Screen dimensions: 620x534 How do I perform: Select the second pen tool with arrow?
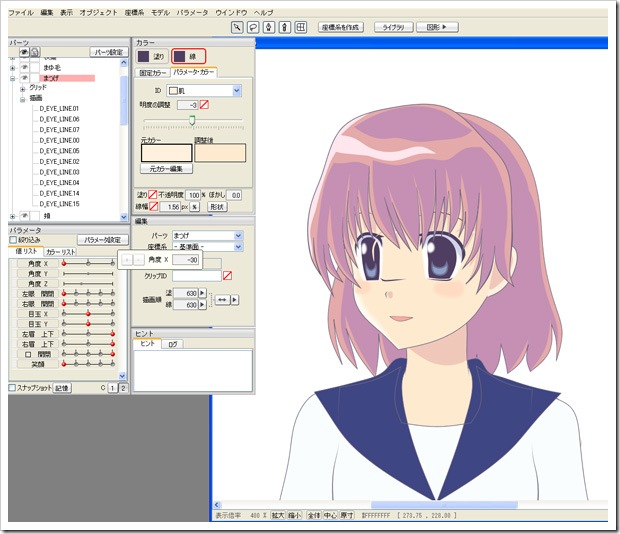point(285,27)
